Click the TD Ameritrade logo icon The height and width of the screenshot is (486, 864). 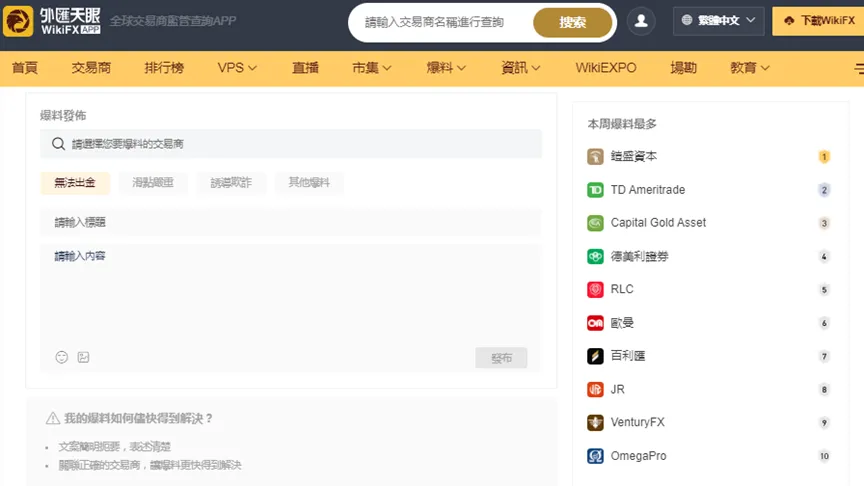point(595,190)
